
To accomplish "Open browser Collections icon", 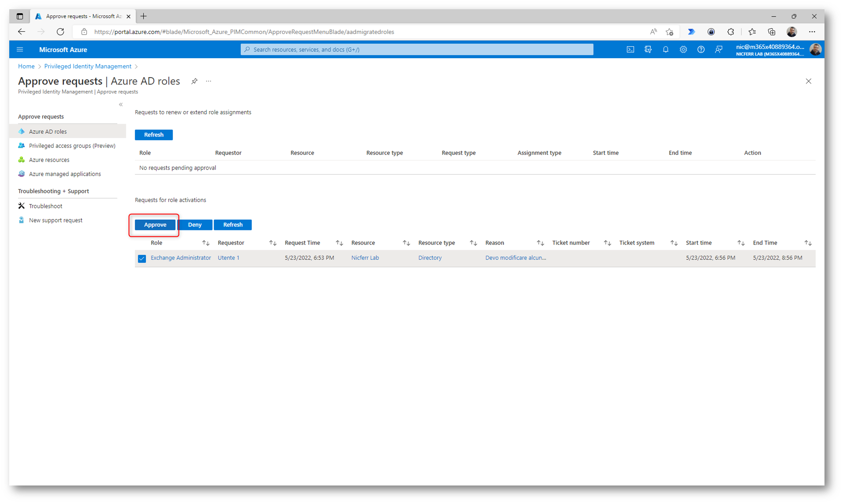I will (771, 32).
